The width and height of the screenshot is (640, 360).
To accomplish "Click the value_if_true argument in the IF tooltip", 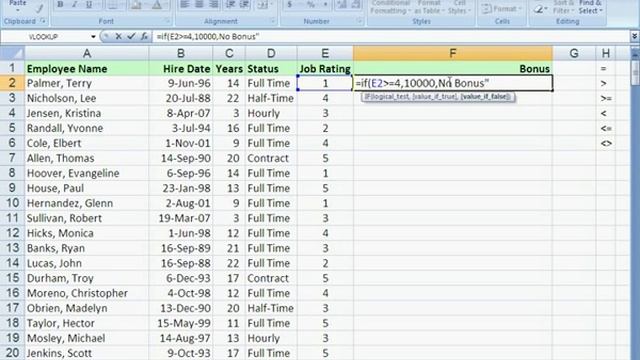I will click(x=435, y=97).
